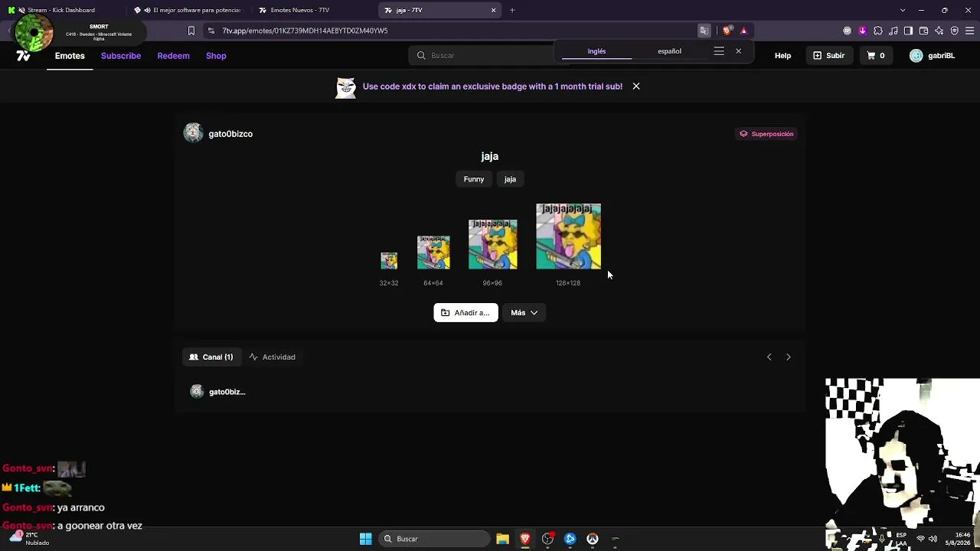Select the jaja tag
The width and height of the screenshot is (980, 551).
(510, 179)
